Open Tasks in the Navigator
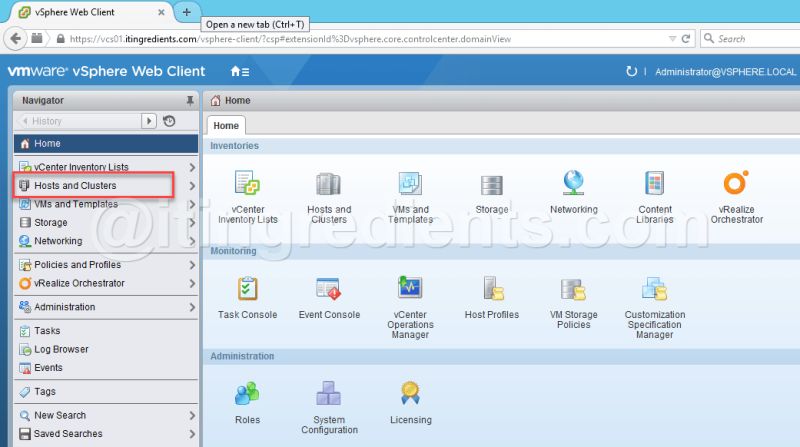This screenshot has height=447, width=800. tap(106, 331)
